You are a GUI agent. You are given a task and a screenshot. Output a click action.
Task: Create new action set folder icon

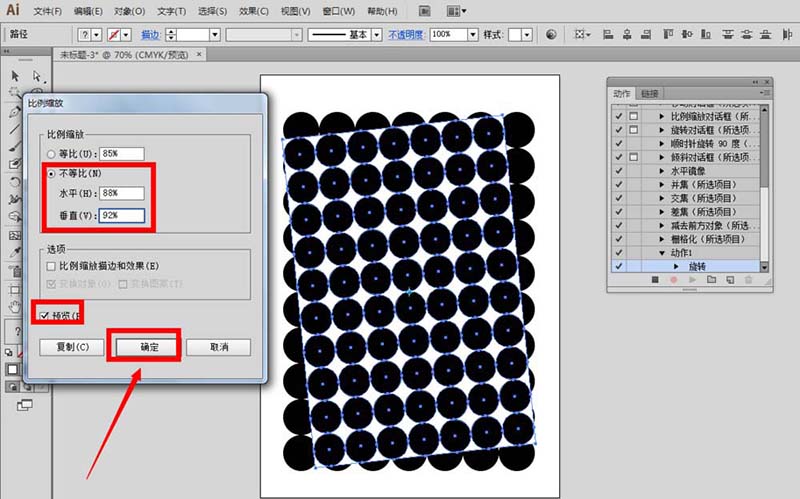(709, 281)
